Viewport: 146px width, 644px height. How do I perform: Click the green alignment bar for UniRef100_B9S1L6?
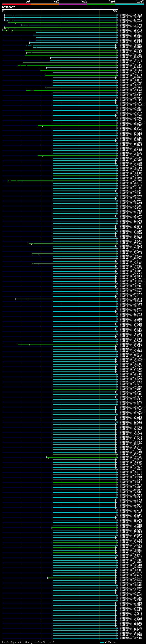coord(68,344)
